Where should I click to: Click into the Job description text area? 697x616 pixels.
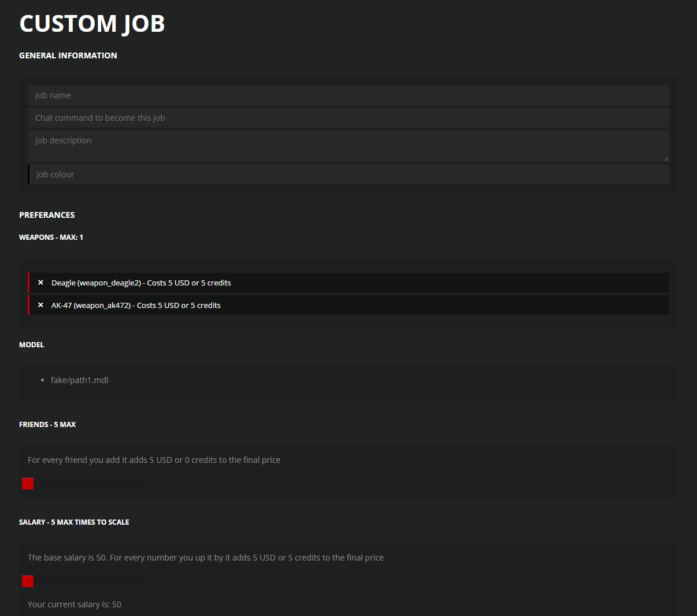tap(348, 146)
